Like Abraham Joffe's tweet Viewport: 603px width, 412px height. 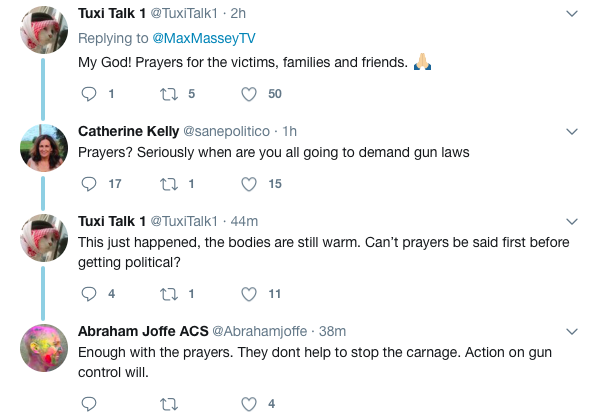(249, 404)
